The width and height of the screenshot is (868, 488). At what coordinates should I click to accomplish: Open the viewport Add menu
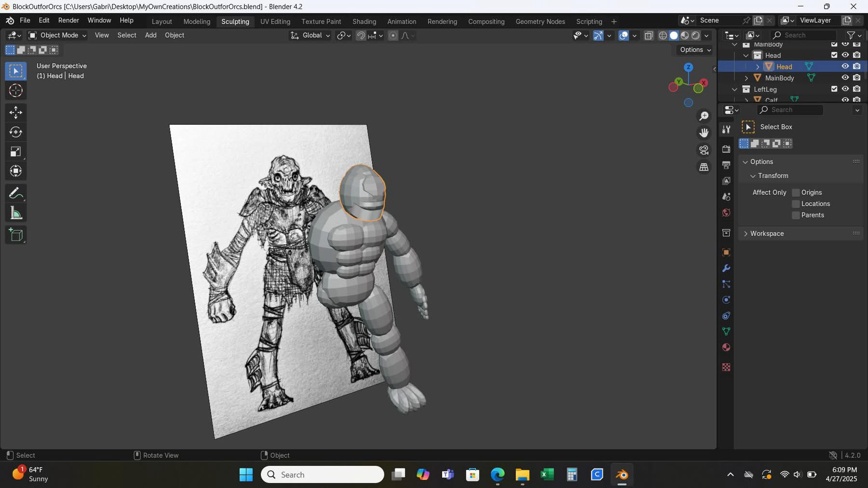tap(151, 35)
